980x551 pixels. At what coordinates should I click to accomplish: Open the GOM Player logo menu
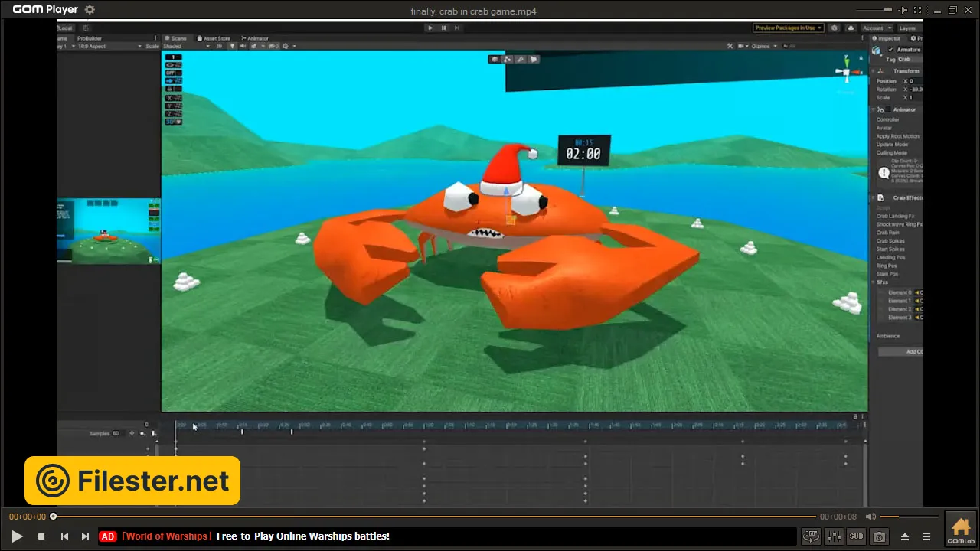(x=45, y=10)
